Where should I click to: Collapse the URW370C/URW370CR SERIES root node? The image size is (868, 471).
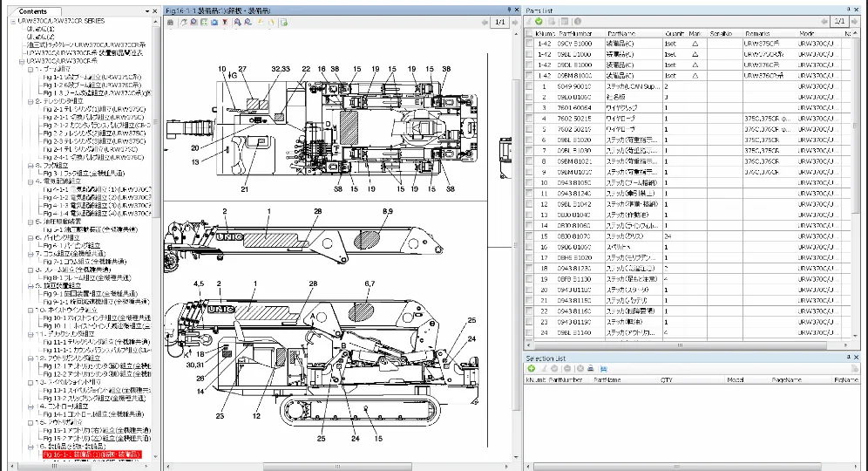pos(12,21)
